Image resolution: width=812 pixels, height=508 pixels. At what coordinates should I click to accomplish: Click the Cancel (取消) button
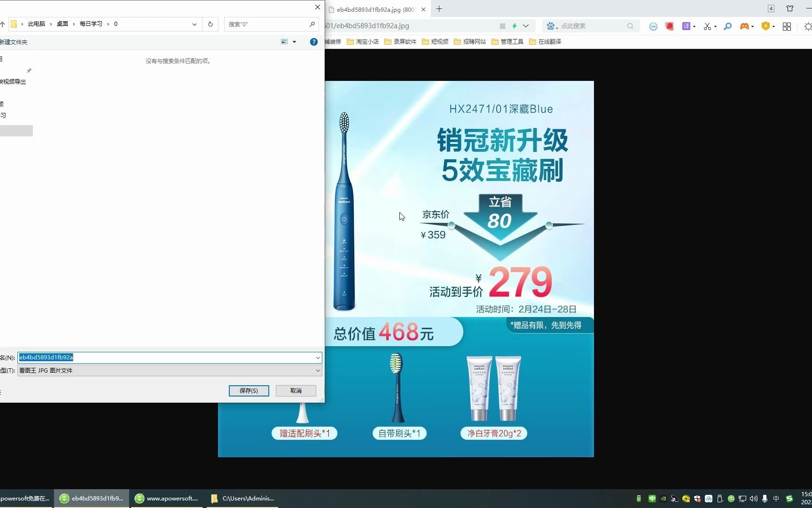click(x=296, y=391)
